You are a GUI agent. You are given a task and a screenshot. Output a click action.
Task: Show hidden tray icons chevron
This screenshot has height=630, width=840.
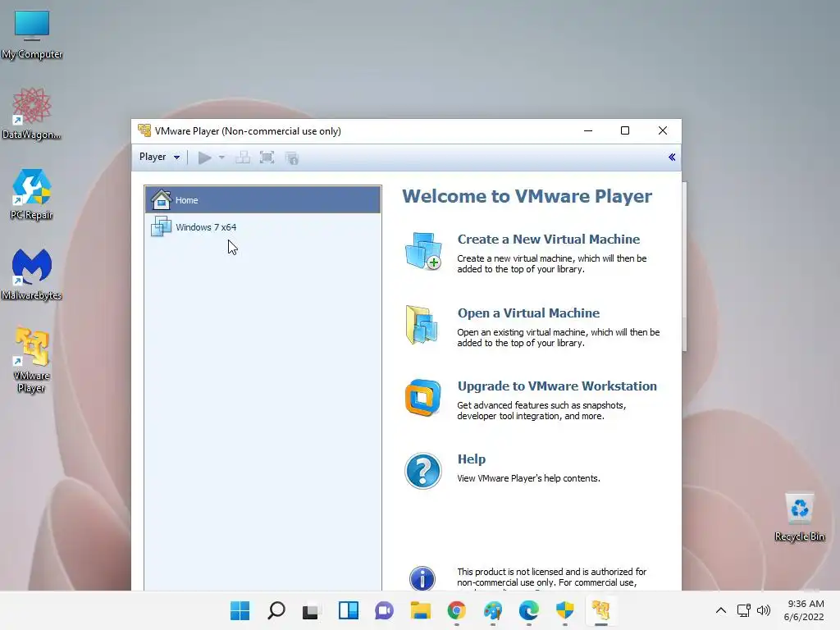click(721, 610)
